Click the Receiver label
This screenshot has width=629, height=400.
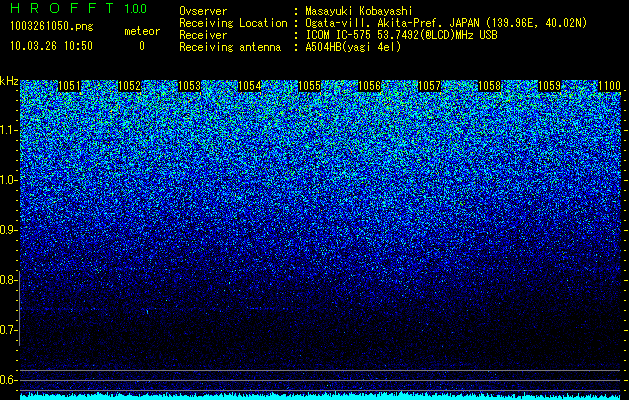tap(203, 35)
